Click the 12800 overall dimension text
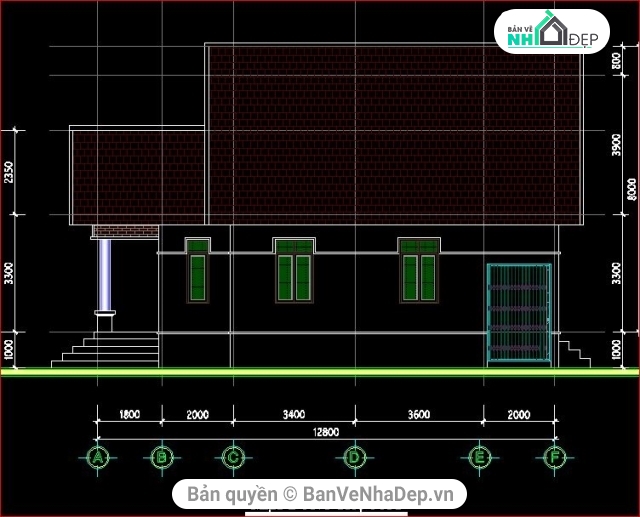 tap(325, 432)
